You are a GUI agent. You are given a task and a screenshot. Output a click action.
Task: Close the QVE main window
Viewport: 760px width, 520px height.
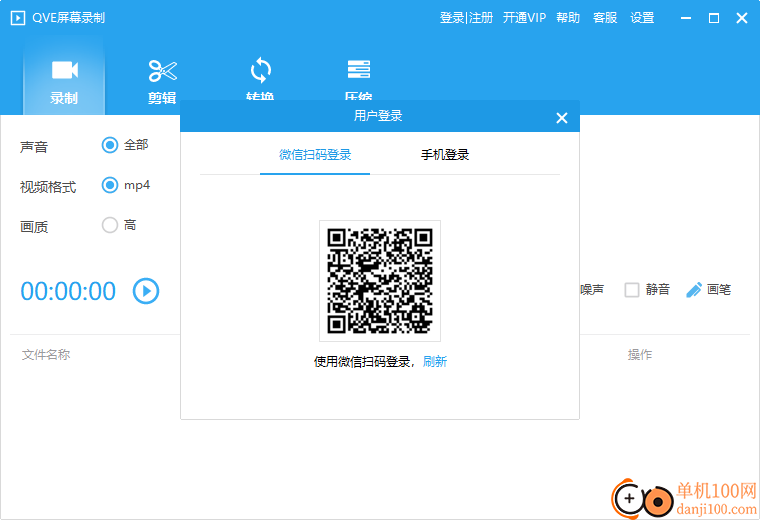click(x=742, y=18)
